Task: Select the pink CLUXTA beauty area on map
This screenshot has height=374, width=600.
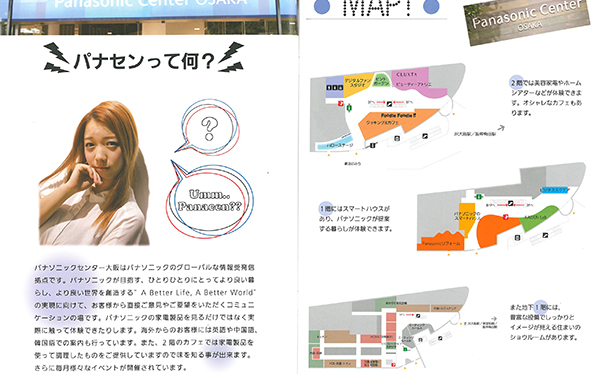Action: 418,83
